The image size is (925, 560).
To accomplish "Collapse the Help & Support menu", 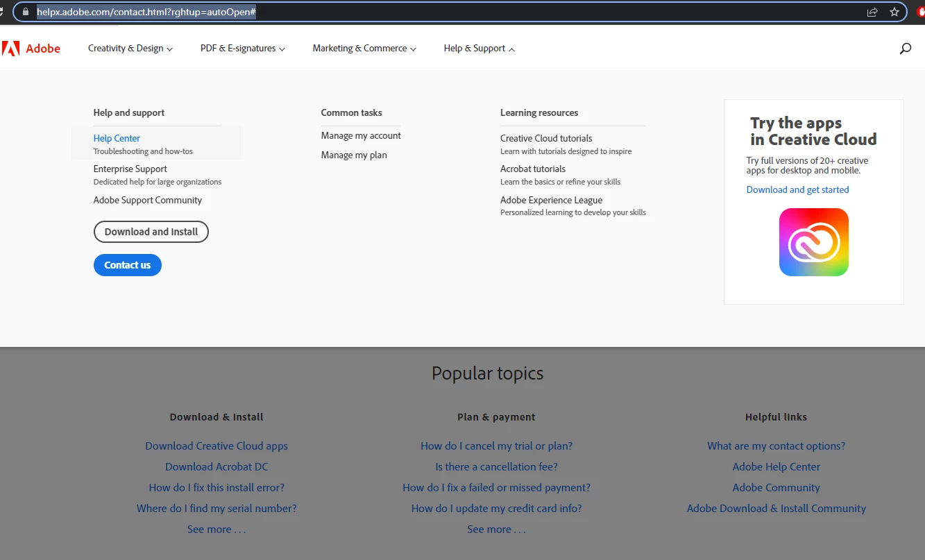I will coord(480,49).
